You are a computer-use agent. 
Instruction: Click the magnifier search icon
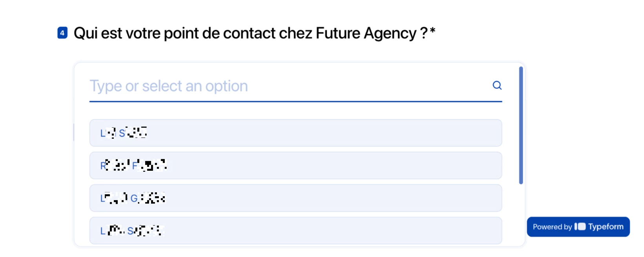tap(497, 85)
